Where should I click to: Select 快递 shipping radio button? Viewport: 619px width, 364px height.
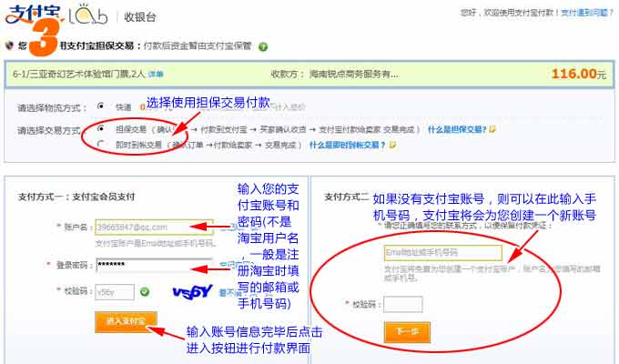click(100, 106)
